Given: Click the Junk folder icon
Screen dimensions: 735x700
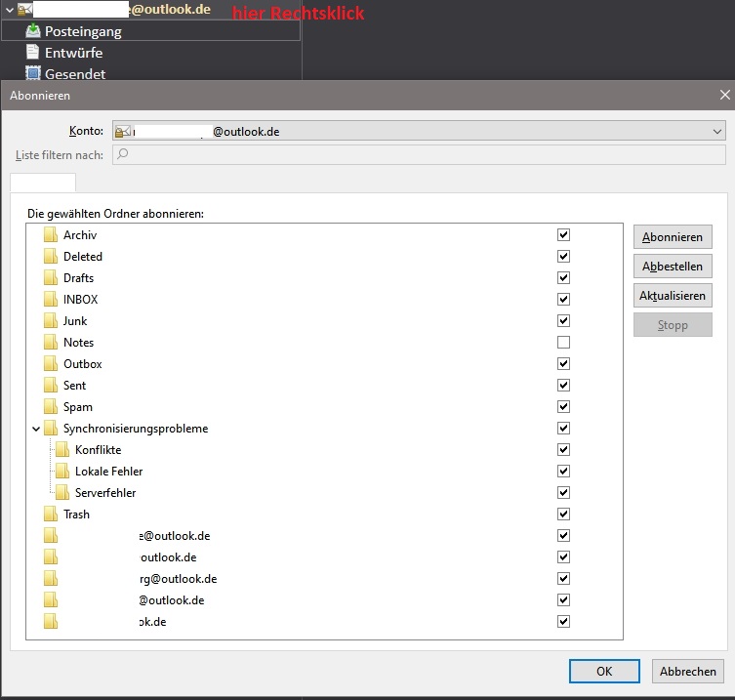Looking at the screenshot, I should (51, 320).
